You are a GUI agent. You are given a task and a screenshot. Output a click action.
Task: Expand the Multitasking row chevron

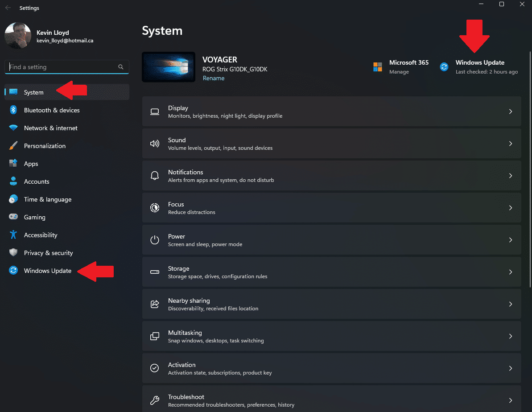[511, 336]
